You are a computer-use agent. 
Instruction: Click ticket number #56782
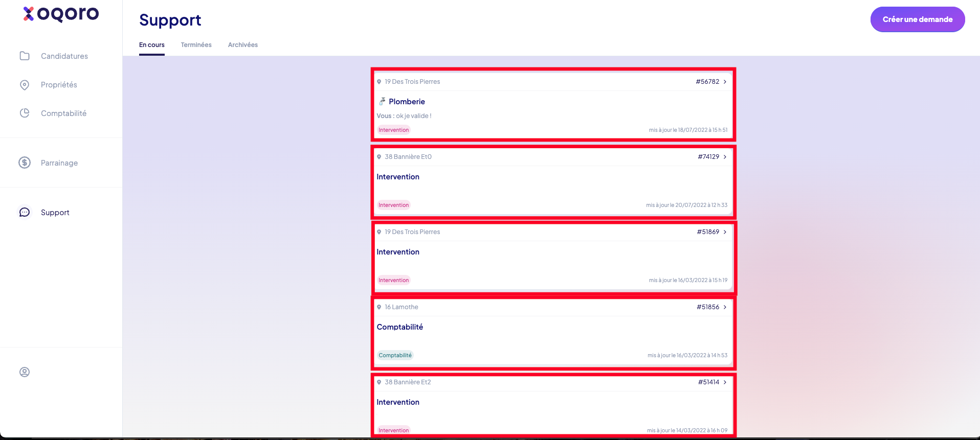point(707,82)
